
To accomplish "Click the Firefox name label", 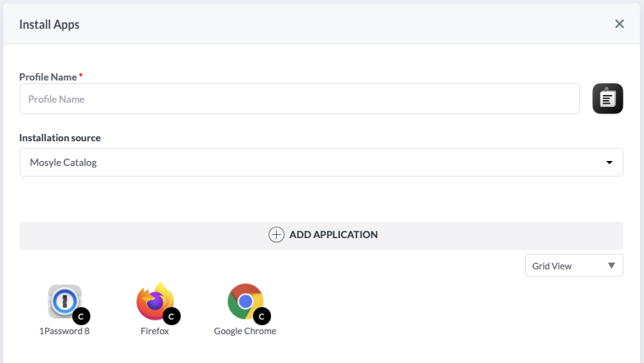I will point(154,331).
